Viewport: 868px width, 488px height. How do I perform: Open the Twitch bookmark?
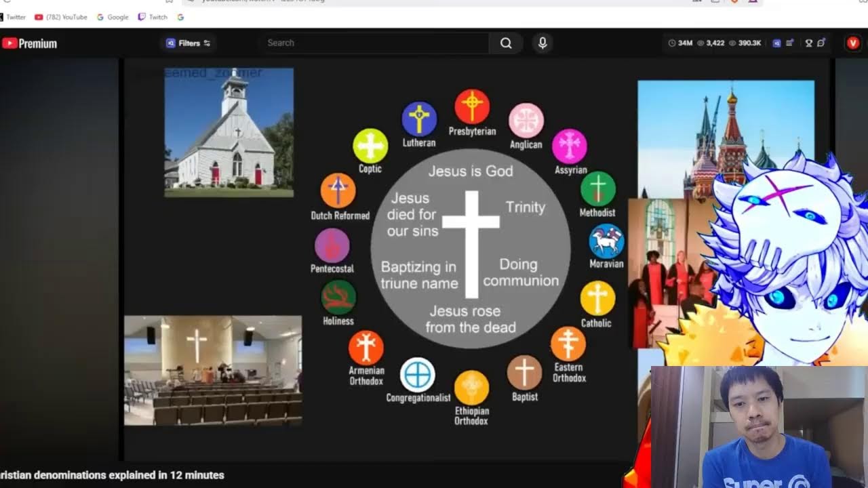click(x=153, y=17)
